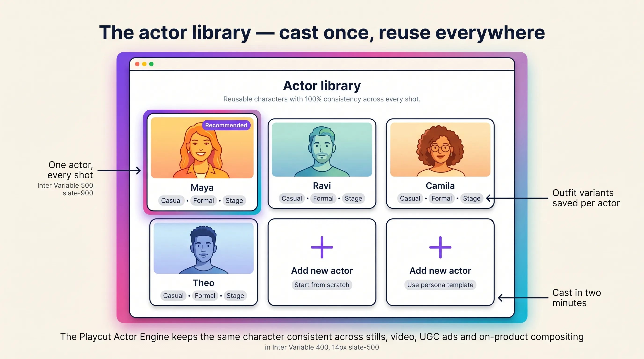Click the plus icon above Use persona template

pos(440,247)
